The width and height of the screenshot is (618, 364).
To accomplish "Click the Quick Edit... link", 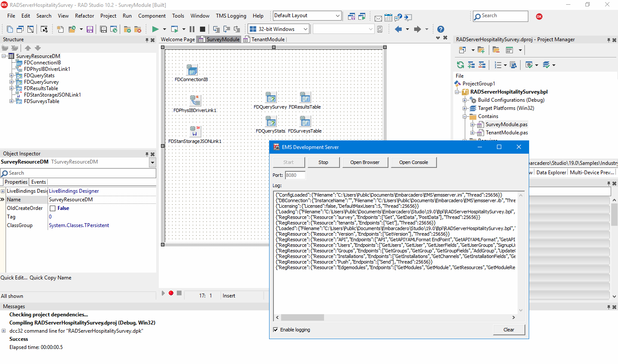I will point(14,278).
